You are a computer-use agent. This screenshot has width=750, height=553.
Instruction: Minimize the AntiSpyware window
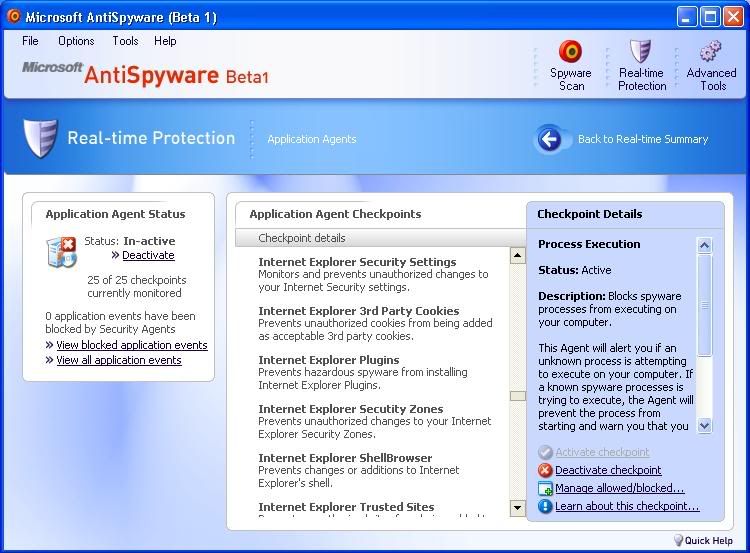[686, 17]
